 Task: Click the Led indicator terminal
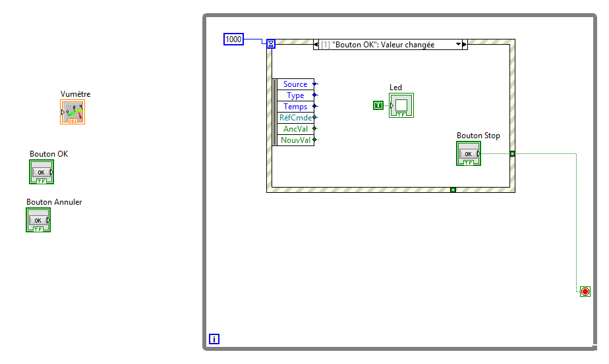401,105
